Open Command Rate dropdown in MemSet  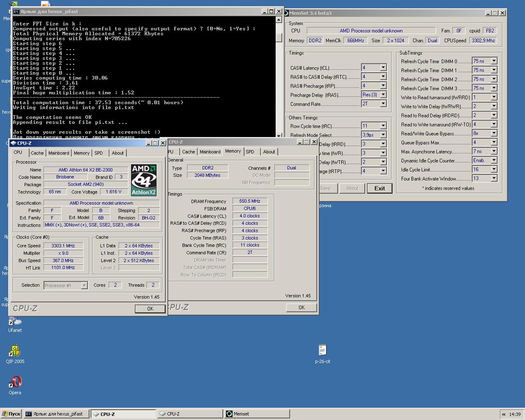click(383, 104)
